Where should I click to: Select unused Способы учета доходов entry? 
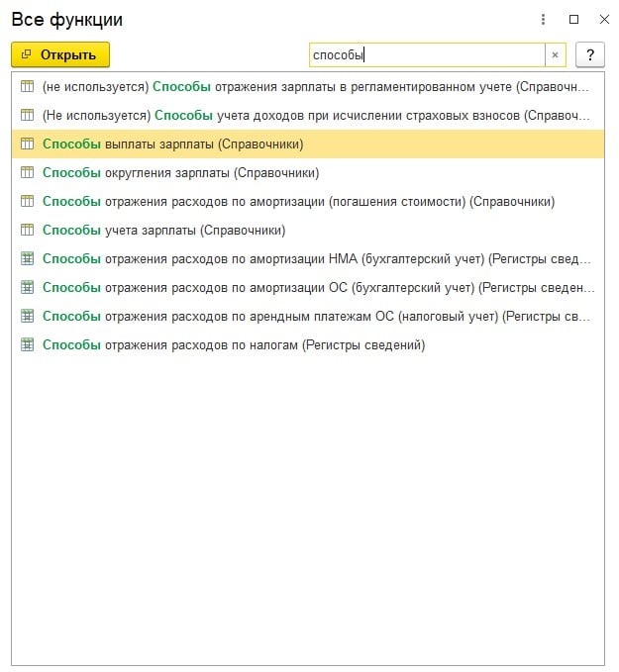tap(317, 116)
